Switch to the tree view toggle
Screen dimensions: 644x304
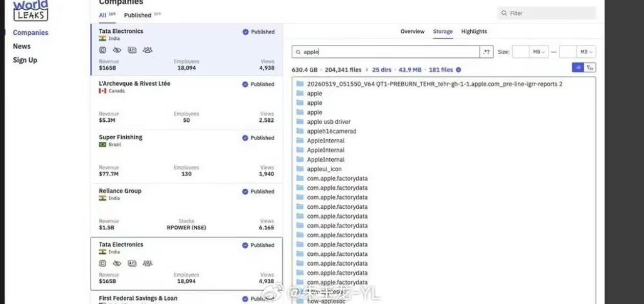point(590,68)
